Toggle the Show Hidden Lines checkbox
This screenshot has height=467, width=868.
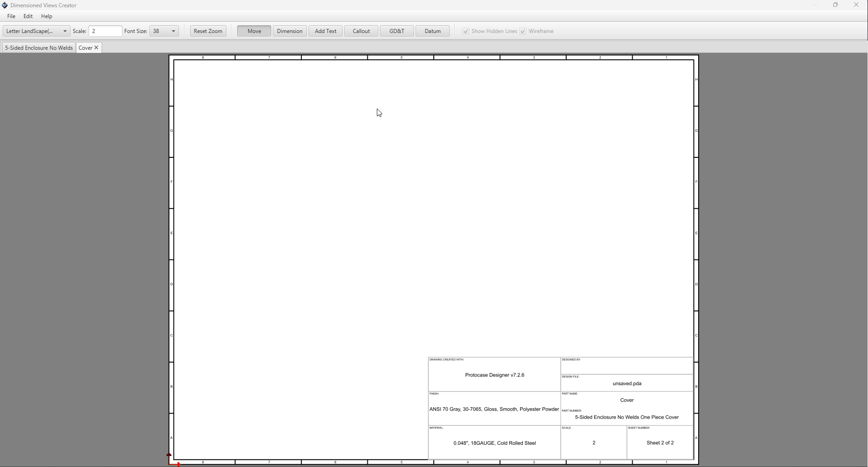pyautogui.click(x=466, y=31)
